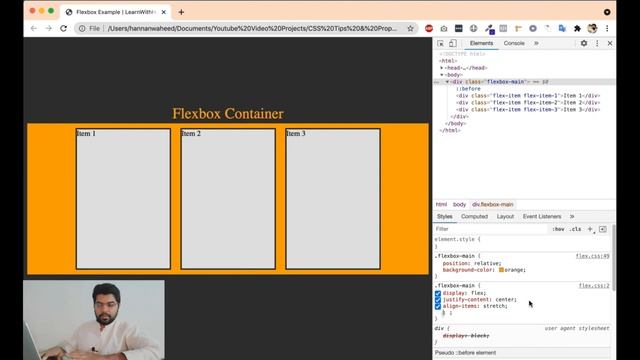Add a new style rule with plus icon
The width and height of the screenshot is (640, 360).
590,229
